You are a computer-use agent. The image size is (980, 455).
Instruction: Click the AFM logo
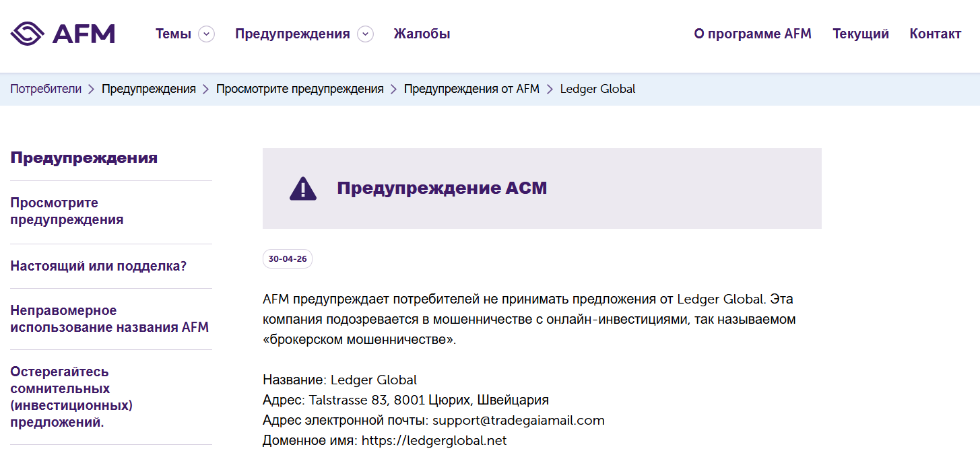coord(63,34)
